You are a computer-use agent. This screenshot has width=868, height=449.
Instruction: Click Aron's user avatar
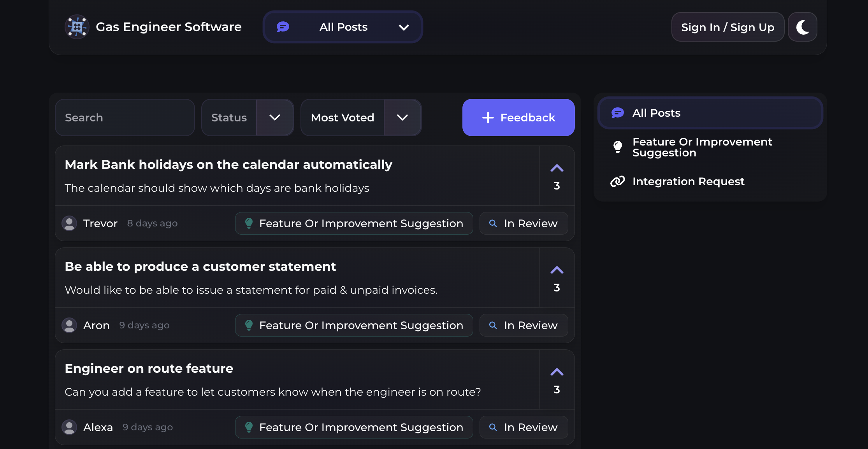coord(69,325)
